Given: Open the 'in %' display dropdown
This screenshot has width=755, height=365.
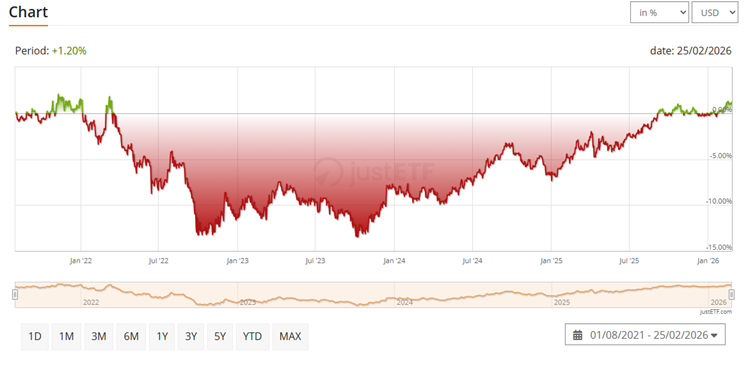Looking at the screenshot, I should [x=659, y=13].
